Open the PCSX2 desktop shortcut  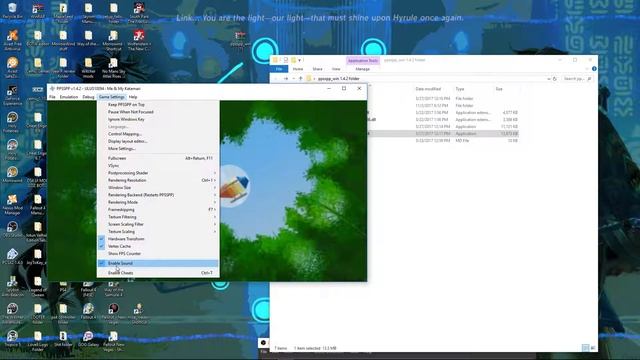[12, 256]
